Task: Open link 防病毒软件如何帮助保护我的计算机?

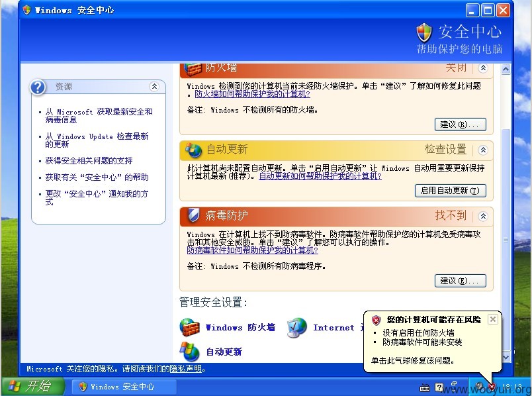Action: coord(252,250)
